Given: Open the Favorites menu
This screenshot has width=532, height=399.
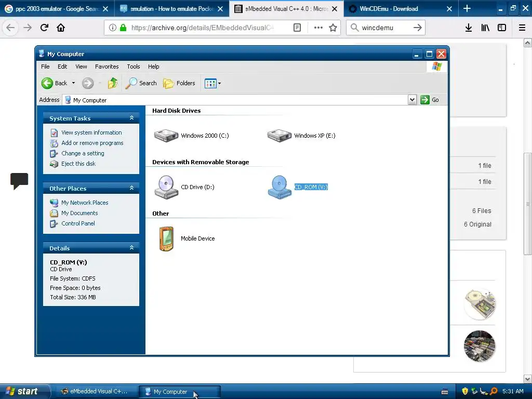Looking at the screenshot, I should (107, 66).
